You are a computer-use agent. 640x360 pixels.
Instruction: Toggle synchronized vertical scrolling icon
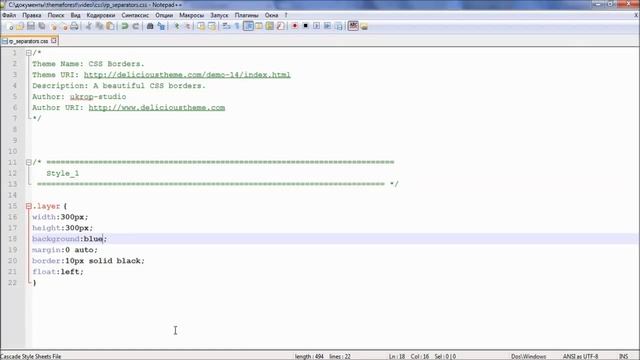[201, 27]
